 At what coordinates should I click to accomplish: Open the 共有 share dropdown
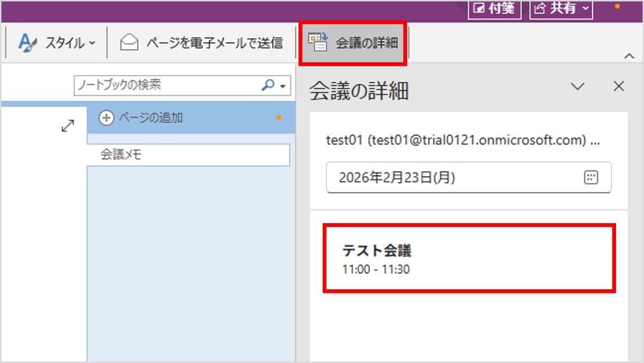(x=561, y=8)
